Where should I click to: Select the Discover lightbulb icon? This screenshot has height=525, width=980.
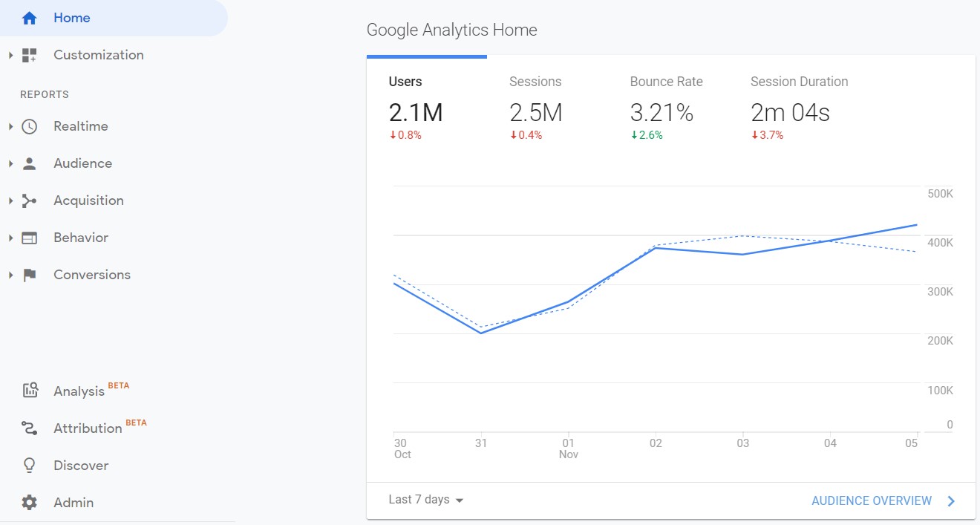28,465
